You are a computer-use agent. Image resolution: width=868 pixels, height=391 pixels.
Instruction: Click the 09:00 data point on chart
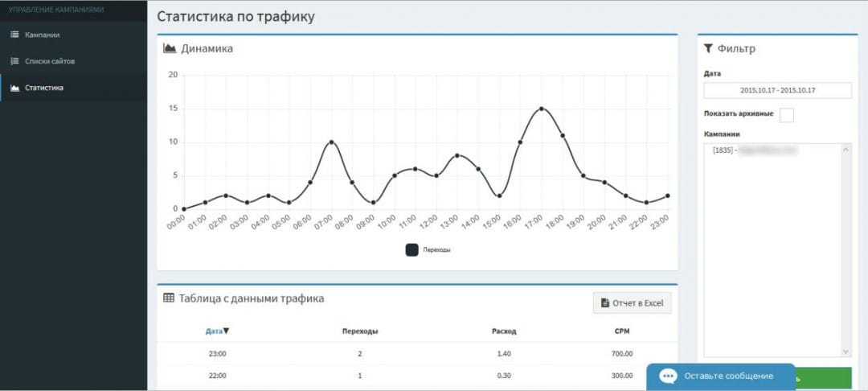(x=373, y=203)
